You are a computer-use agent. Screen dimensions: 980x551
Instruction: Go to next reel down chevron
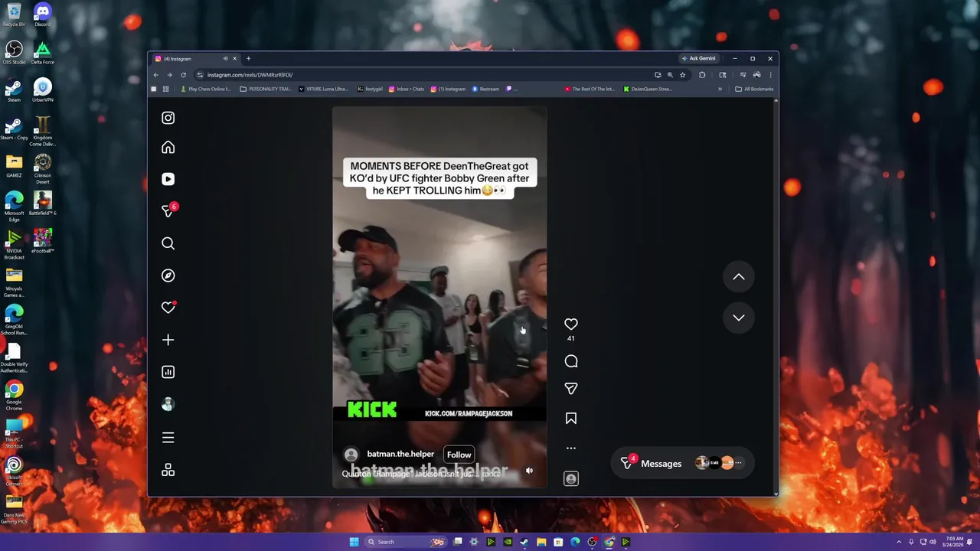[739, 318]
